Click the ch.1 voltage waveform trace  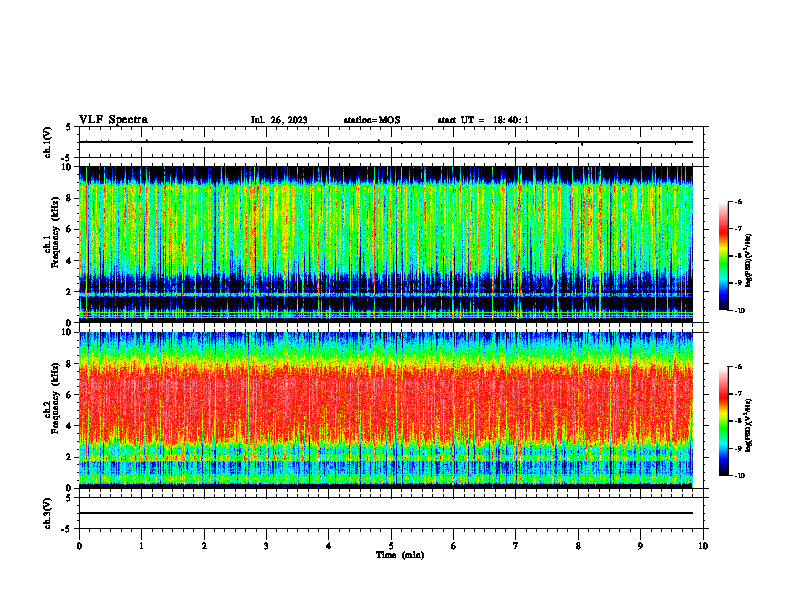pos(386,142)
